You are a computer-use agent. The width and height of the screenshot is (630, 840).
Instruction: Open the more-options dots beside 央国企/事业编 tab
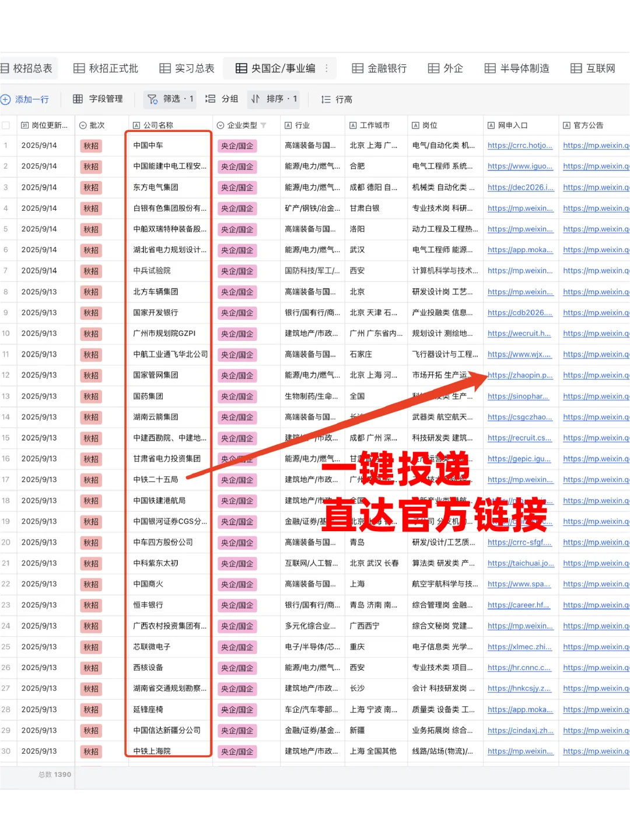pyautogui.click(x=327, y=68)
